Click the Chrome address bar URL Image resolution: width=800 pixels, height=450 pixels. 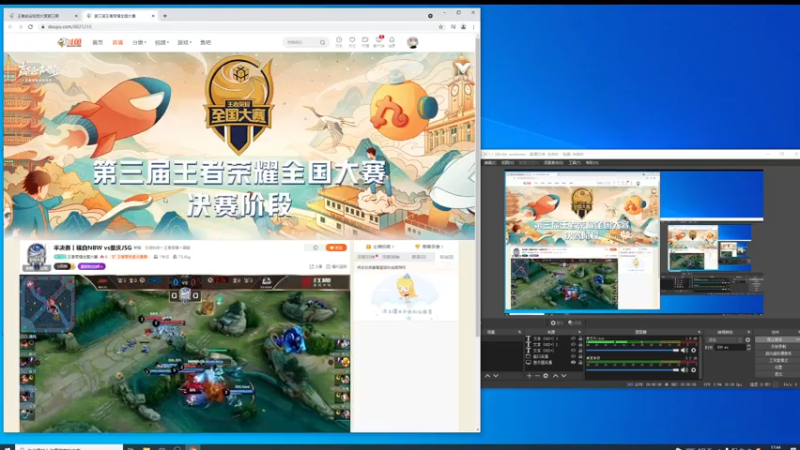pos(69,27)
